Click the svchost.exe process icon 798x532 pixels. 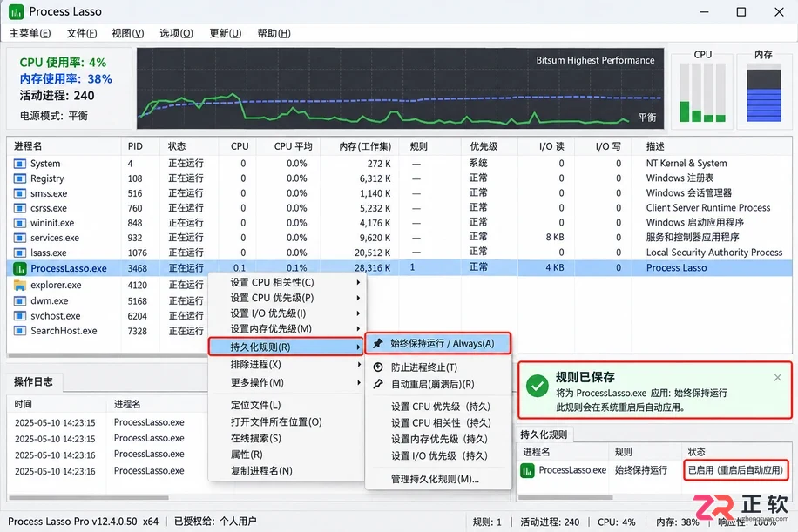(x=20, y=316)
